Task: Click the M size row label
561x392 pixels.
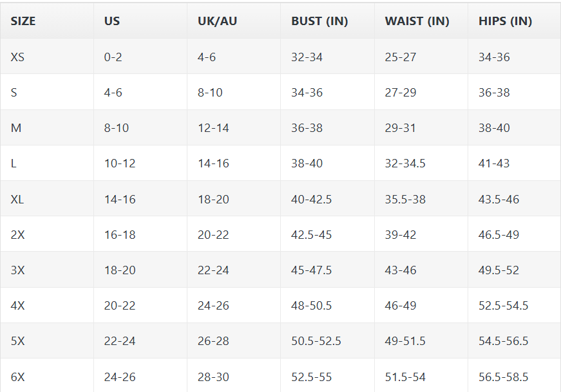Action: point(16,128)
